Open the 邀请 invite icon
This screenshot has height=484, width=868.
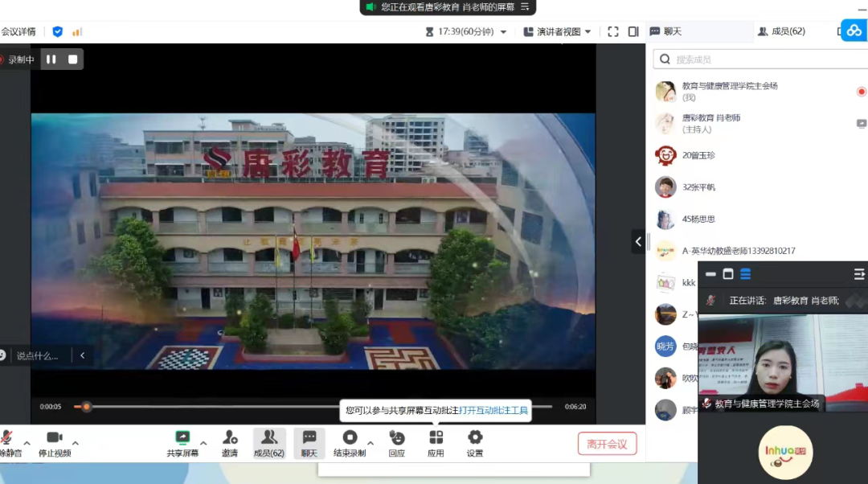pos(230,437)
